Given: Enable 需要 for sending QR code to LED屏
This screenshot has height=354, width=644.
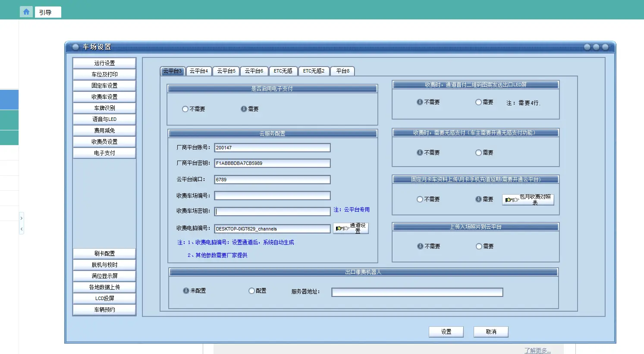Looking at the screenshot, I should (x=478, y=102).
